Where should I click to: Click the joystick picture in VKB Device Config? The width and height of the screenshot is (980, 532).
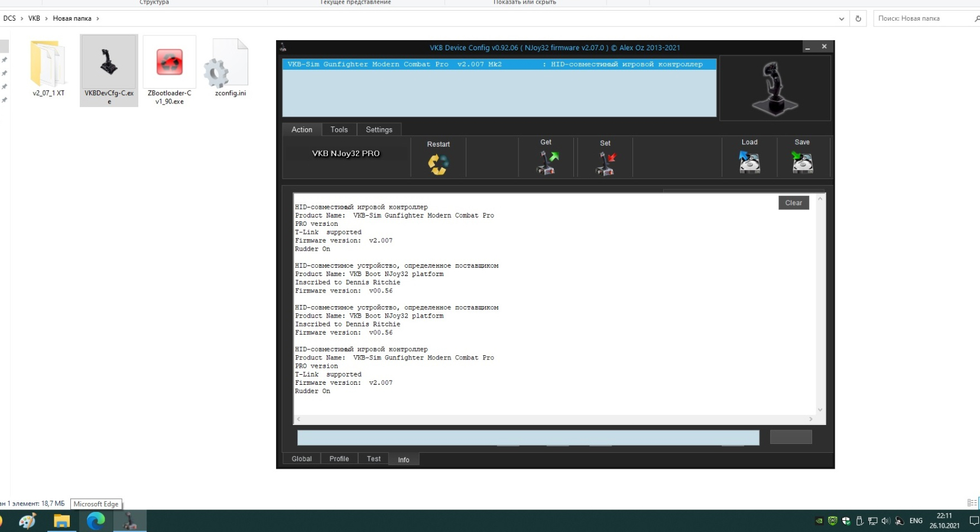point(774,89)
